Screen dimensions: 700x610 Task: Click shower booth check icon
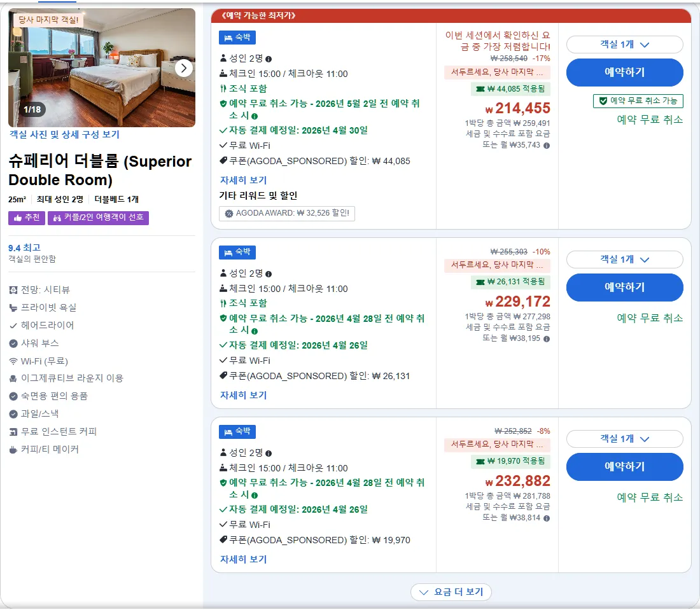coord(13,343)
